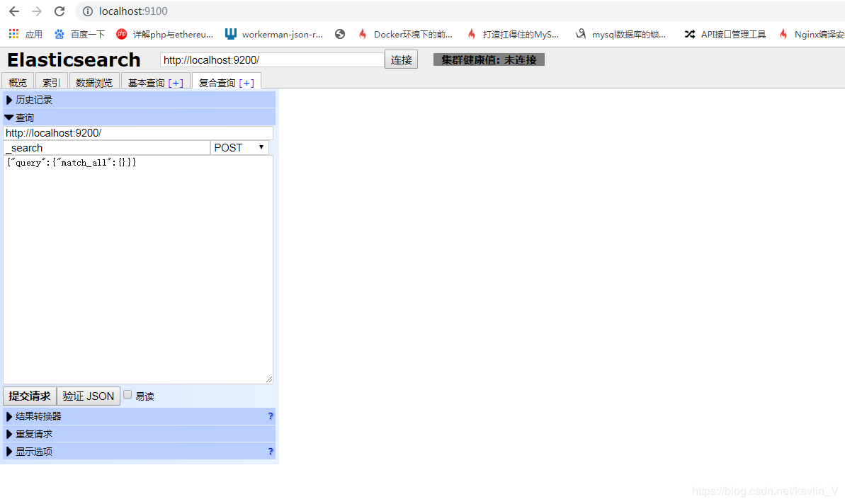Click the browser back arrow
This screenshot has height=504, width=845.
[14, 11]
